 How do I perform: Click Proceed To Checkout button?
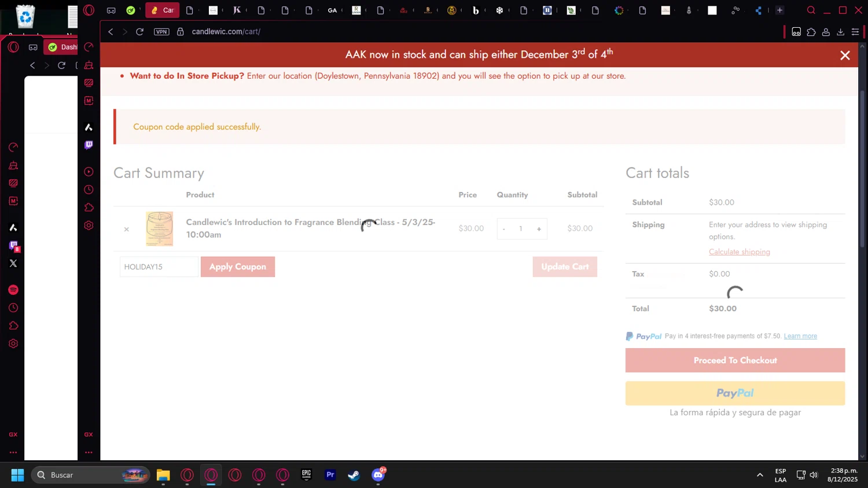tap(735, 360)
